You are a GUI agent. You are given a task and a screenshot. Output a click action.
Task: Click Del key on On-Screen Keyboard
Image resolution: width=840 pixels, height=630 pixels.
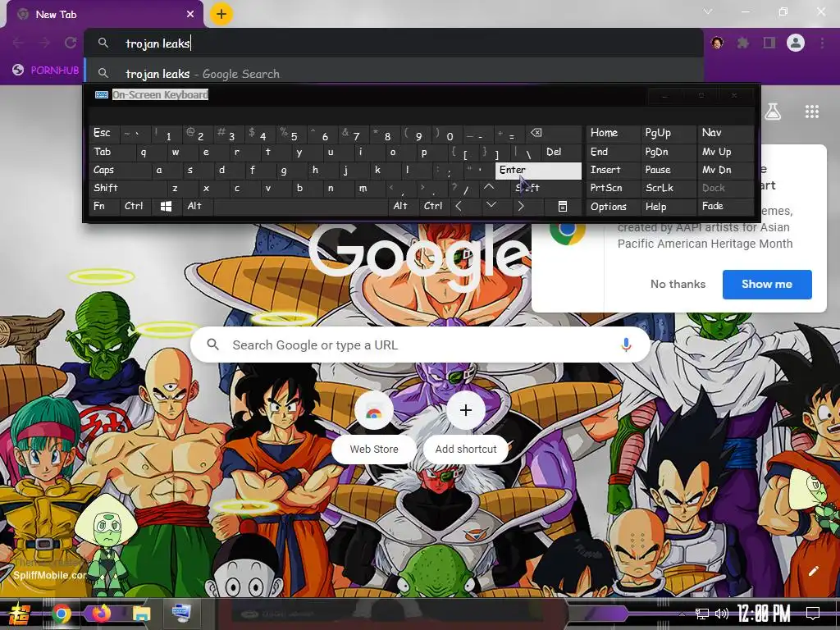(561, 152)
